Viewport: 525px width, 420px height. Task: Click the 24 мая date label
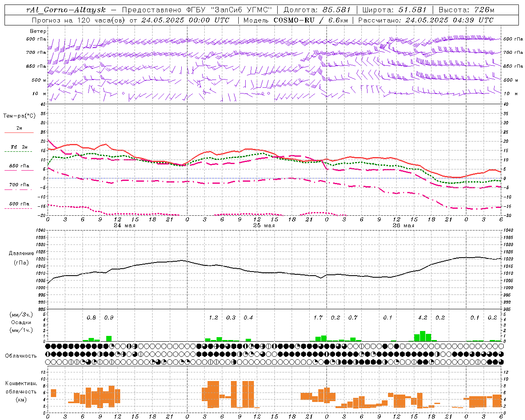click(125, 226)
